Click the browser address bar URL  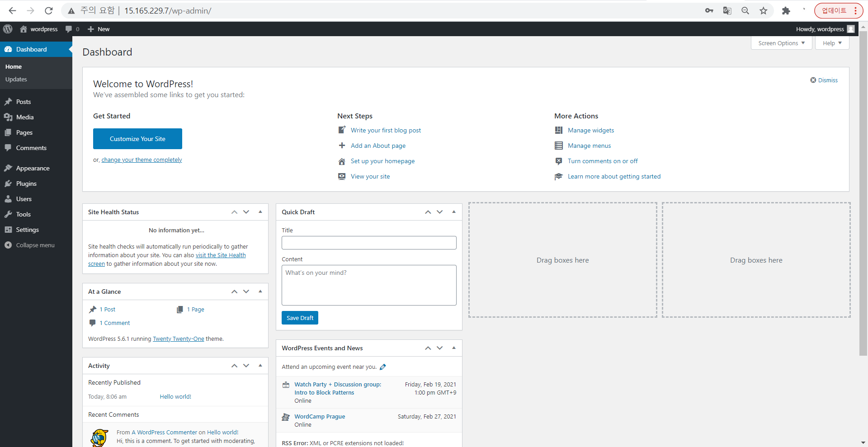(168, 10)
